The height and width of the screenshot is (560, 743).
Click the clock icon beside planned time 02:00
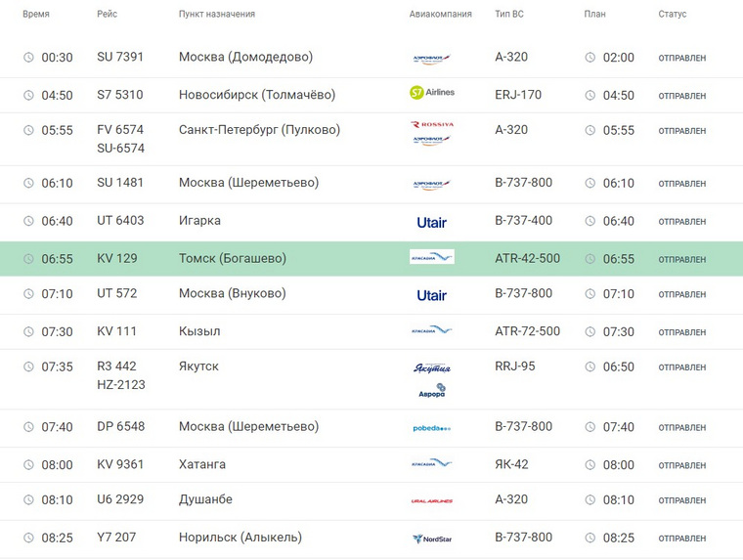590,58
